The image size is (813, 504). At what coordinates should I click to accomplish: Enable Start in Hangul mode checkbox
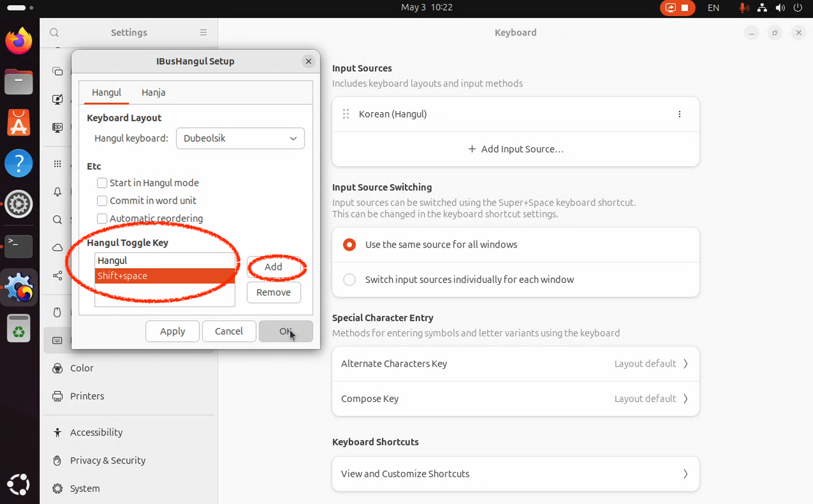(x=102, y=183)
